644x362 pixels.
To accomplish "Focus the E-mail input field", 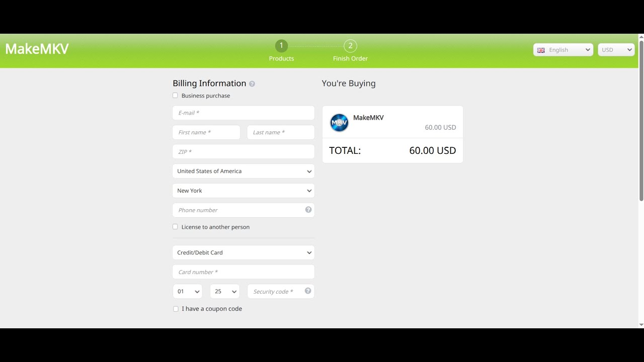I will 244,113.
